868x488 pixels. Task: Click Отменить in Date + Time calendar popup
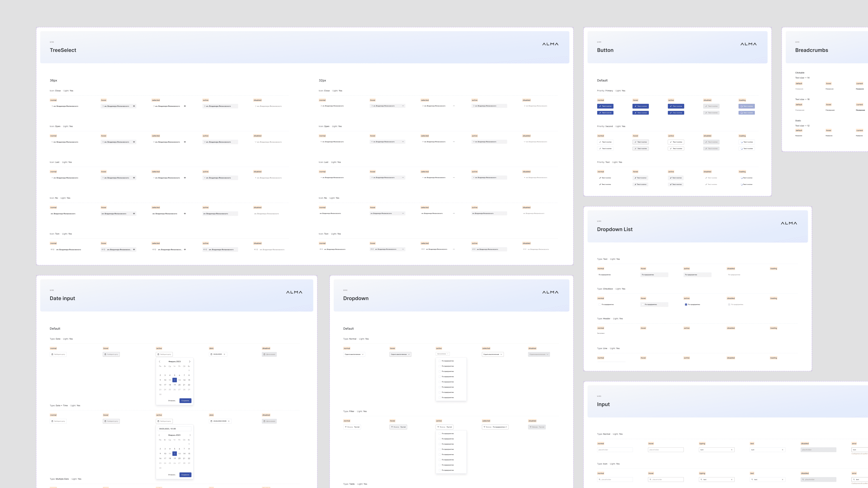coord(172,475)
